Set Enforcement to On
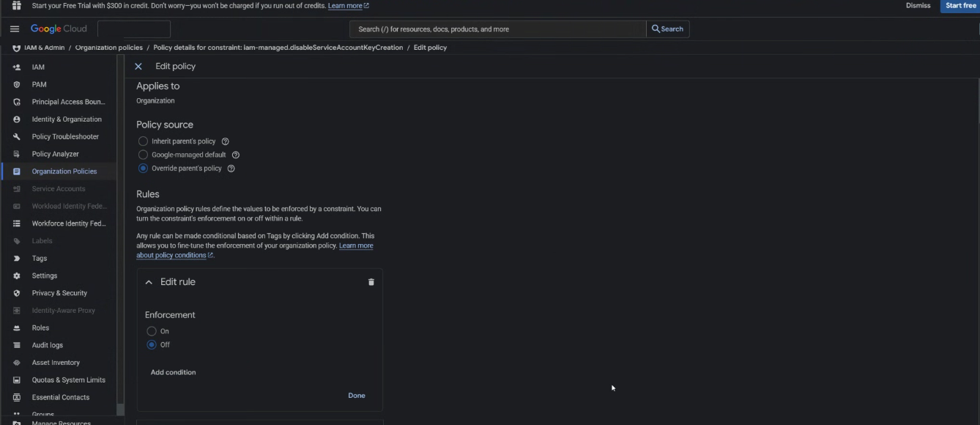980x425 pixels. click(152, 331)
